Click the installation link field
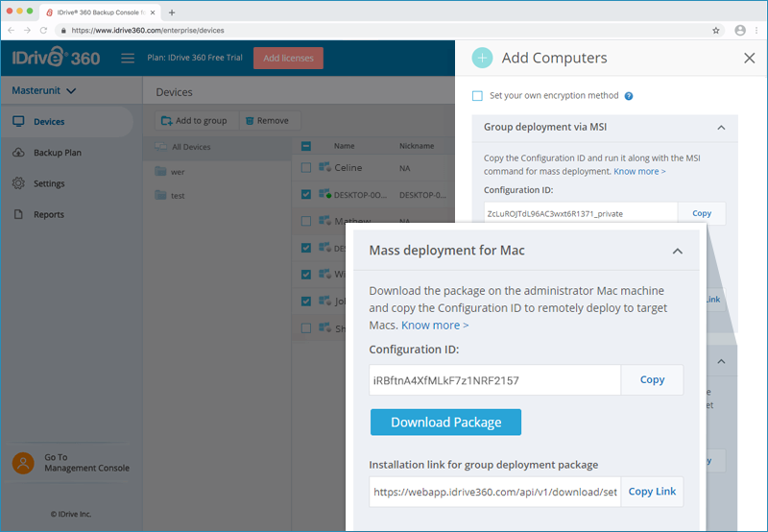Viewport: 768px width, 532px height. coord(494,492)
